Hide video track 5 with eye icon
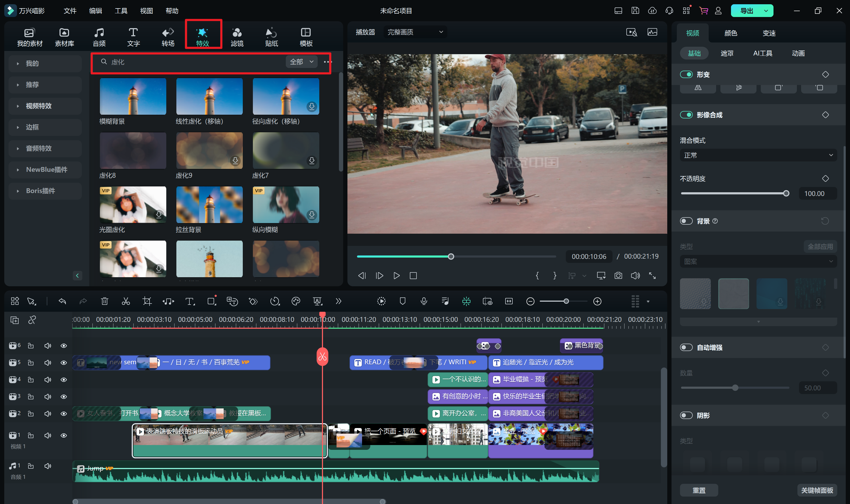Screen dimensions: 850x504 tap(63, 363)
